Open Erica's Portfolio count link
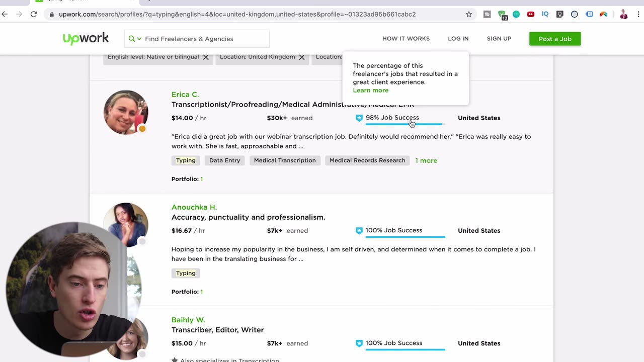Image resolution: width=644 pixels, height=362 pixels. coord(201,179)
